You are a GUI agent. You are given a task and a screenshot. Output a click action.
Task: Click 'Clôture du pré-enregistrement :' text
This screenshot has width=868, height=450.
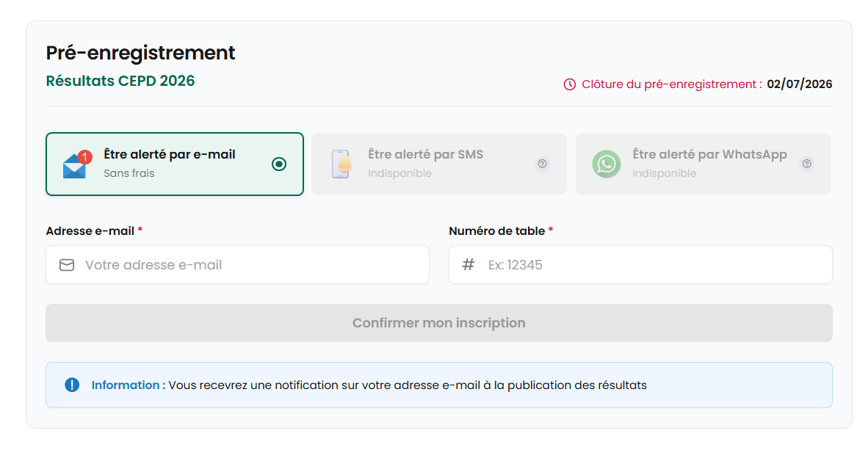pyautogui.click(x=671, y=84)
